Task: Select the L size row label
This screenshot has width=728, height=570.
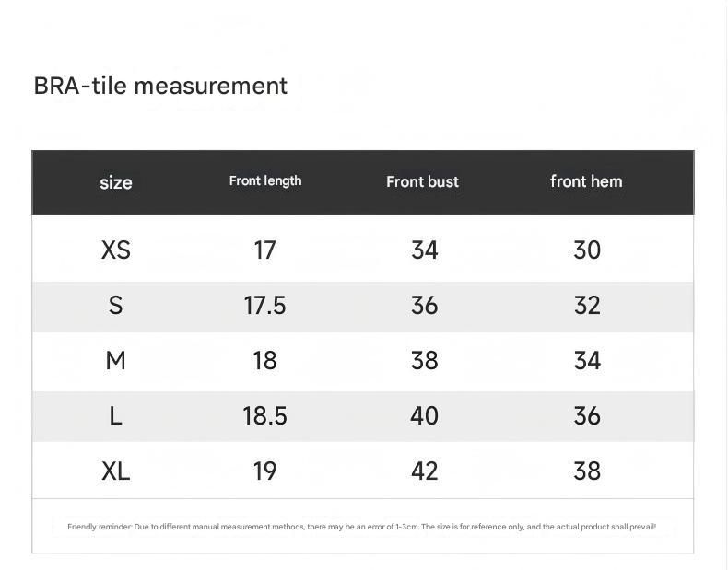Action: (x=116, y=415)
